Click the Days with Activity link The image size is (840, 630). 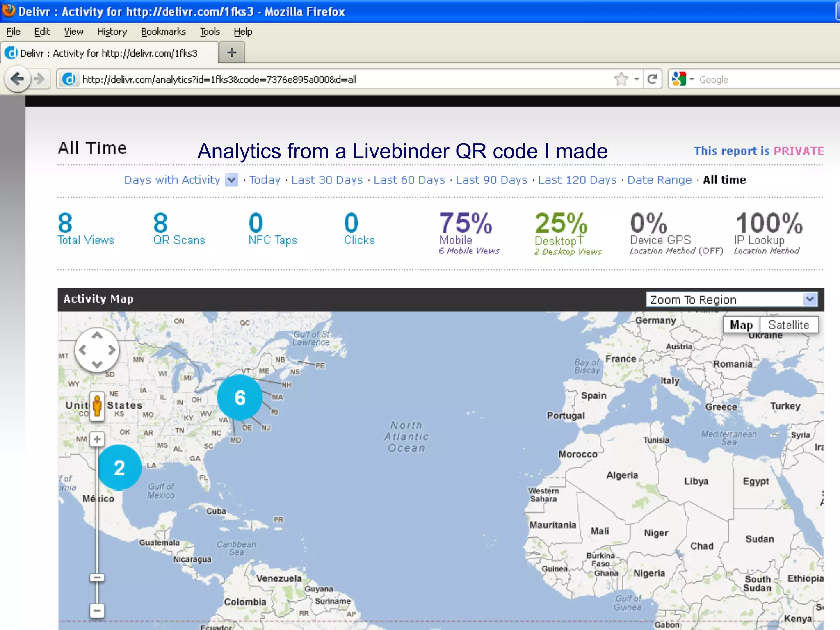[x=172, y=180]
